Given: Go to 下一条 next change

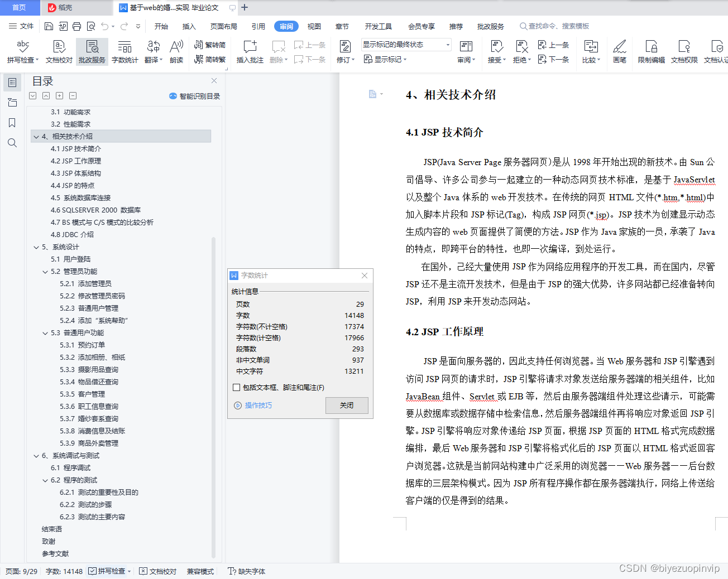Looking at the screenshot, I should [x=553, y=59].
